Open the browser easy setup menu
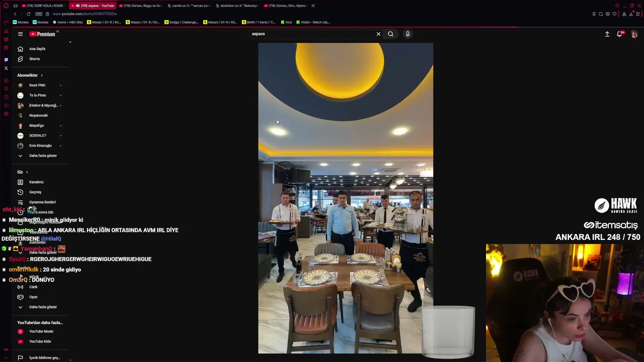This screenshot has width=644, height=362. tap(638, 14)
